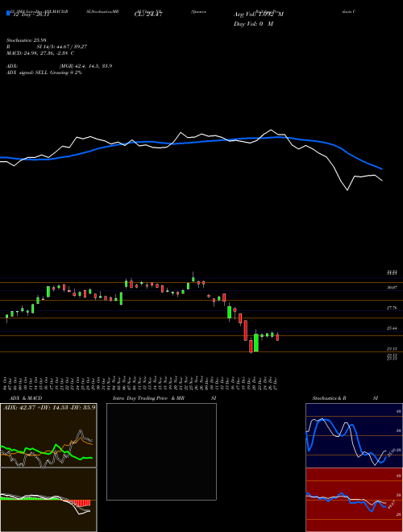Click the ADX: 42.37 +DY: 14.53 header

click(x=49, y=407)
